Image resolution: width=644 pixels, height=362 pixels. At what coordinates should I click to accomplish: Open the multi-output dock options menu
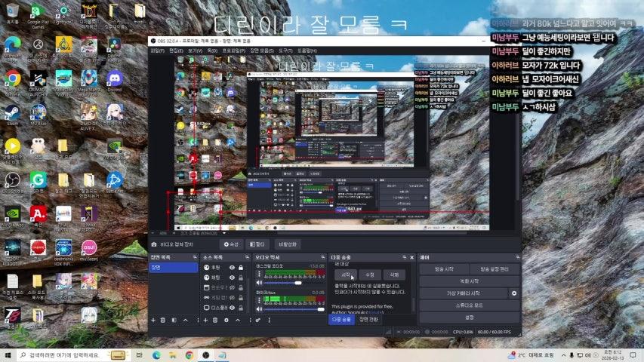405,257
